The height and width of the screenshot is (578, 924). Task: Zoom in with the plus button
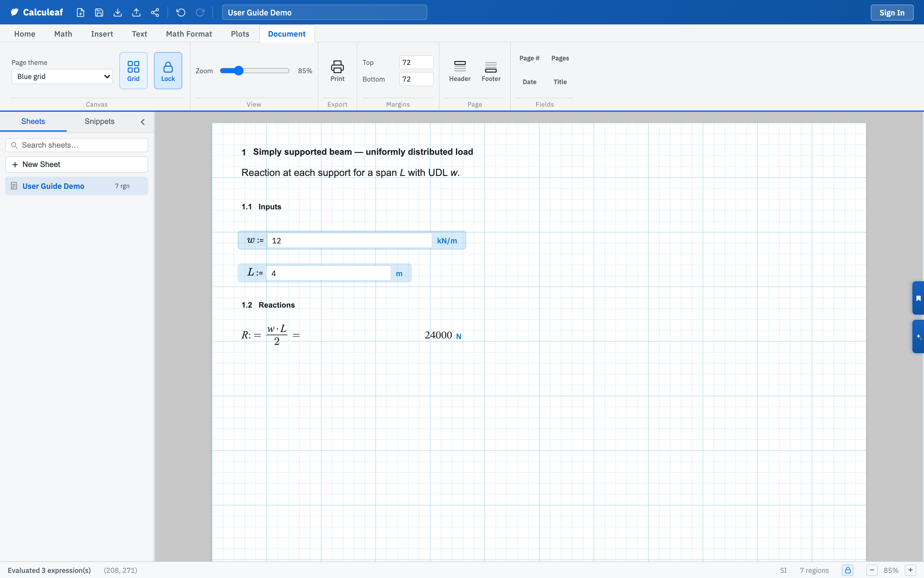(x=911, y=570)
